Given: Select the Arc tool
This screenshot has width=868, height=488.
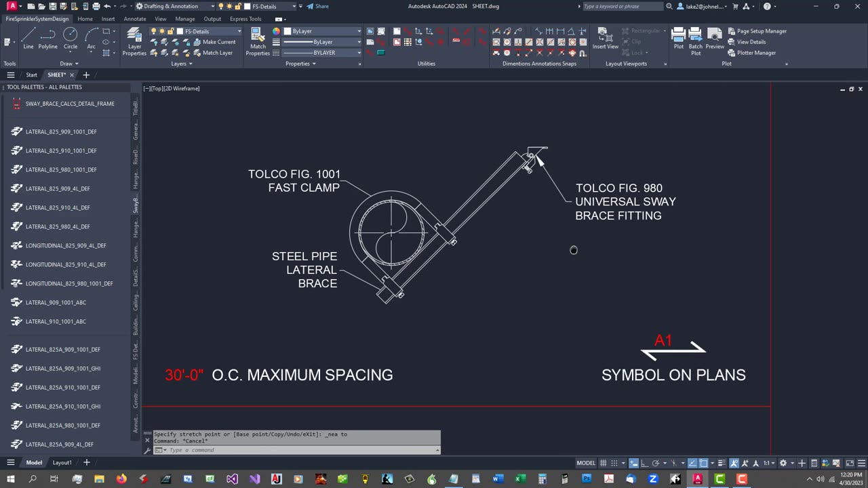Looking at the screenshot, I should click(x=91, y=38).
